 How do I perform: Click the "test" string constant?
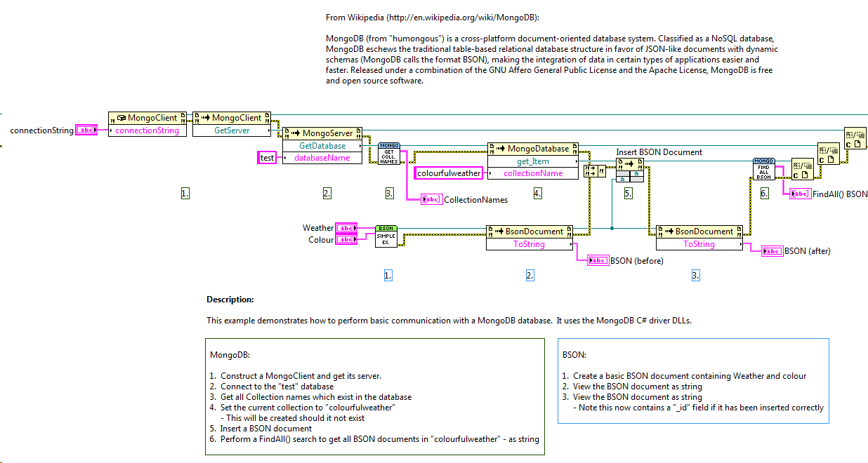[268, 158]
